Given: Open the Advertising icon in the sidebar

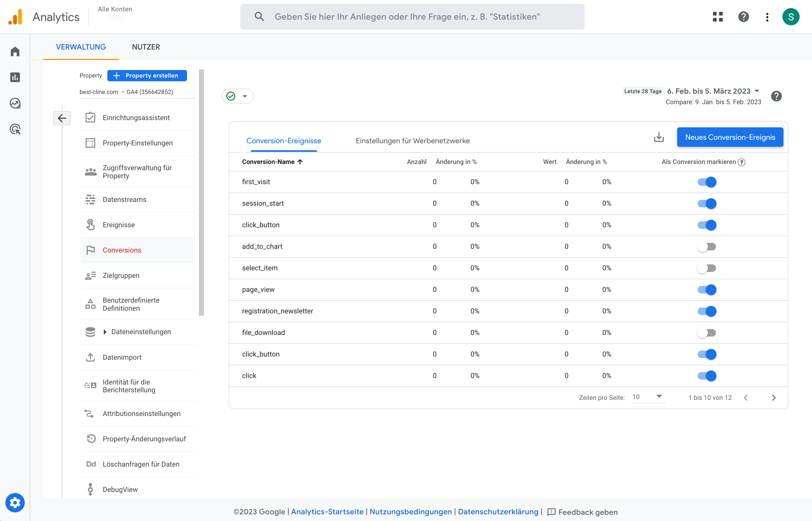Looking at the screenshot, I should 15,129.
